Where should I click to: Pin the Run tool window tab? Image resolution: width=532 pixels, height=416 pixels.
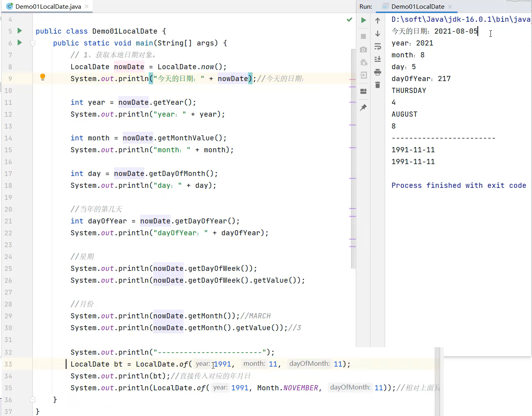tap(363, 107)
